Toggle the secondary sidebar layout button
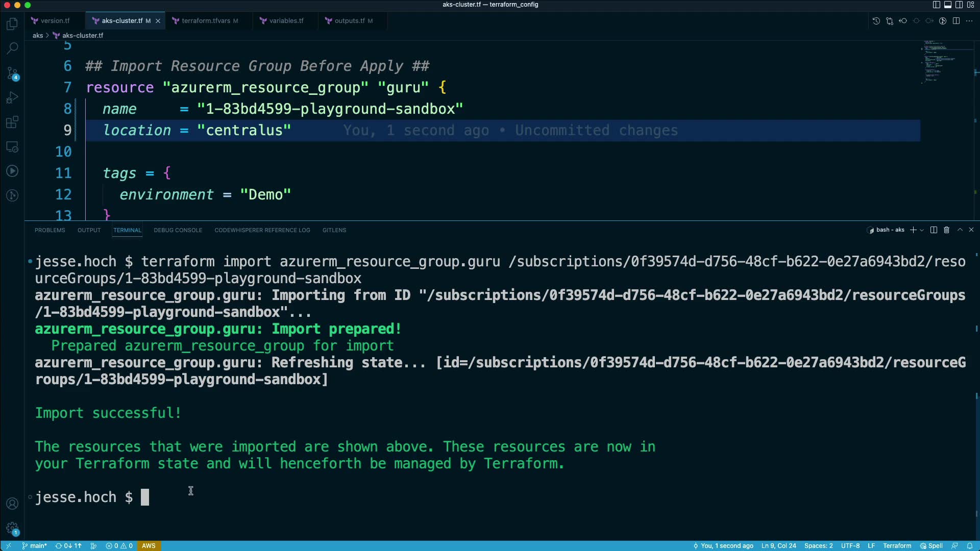The image size is (980, 551). pos(959,5)
